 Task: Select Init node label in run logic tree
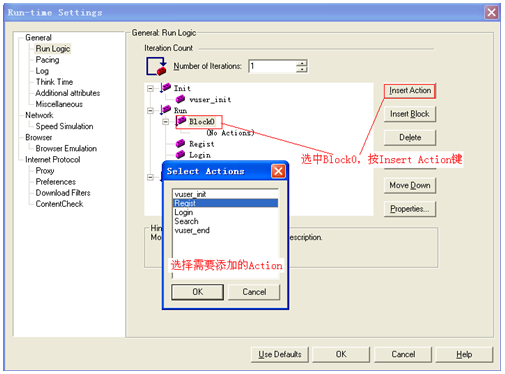point(182,88)
